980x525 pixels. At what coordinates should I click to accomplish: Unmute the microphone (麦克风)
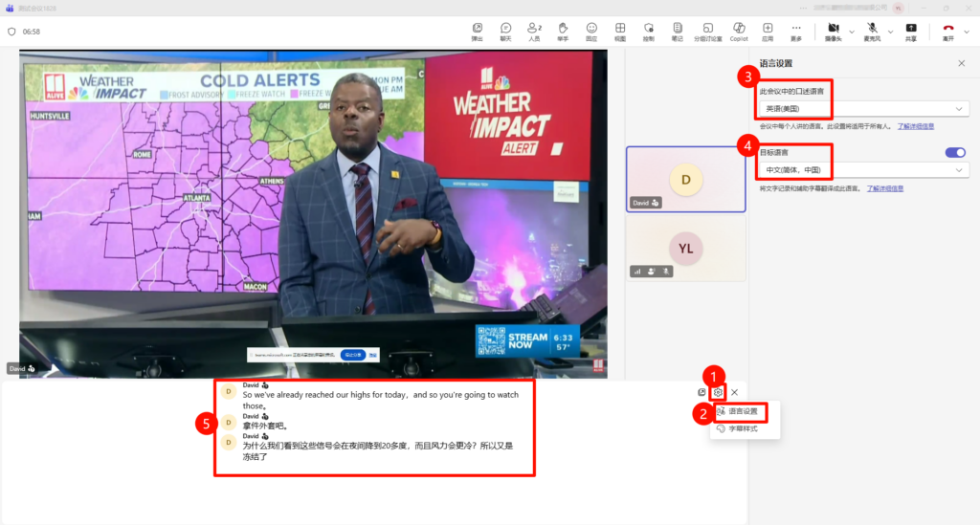tap(872, 30)
